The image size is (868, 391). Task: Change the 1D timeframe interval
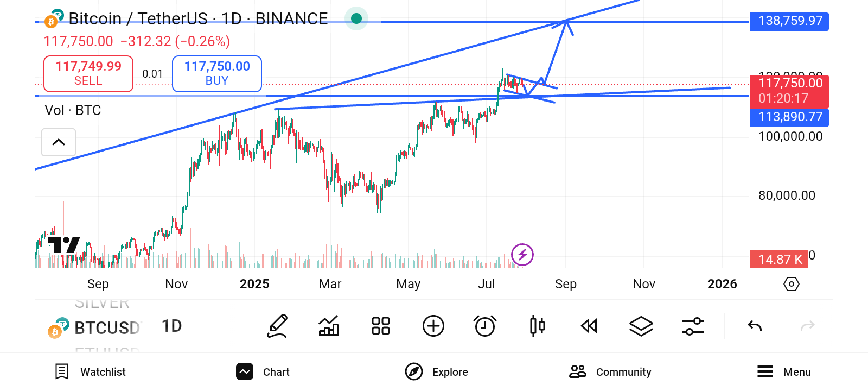tap(172, 326)
